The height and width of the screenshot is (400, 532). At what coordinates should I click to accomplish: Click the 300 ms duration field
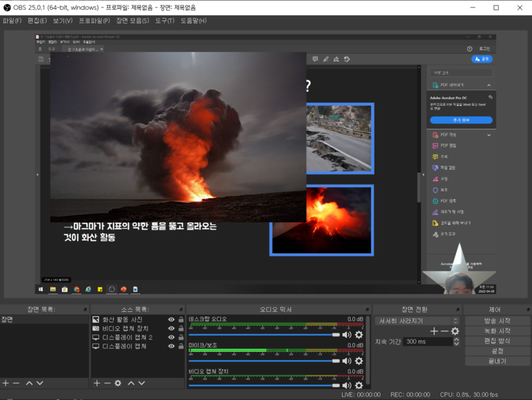(x=427, y=341)
